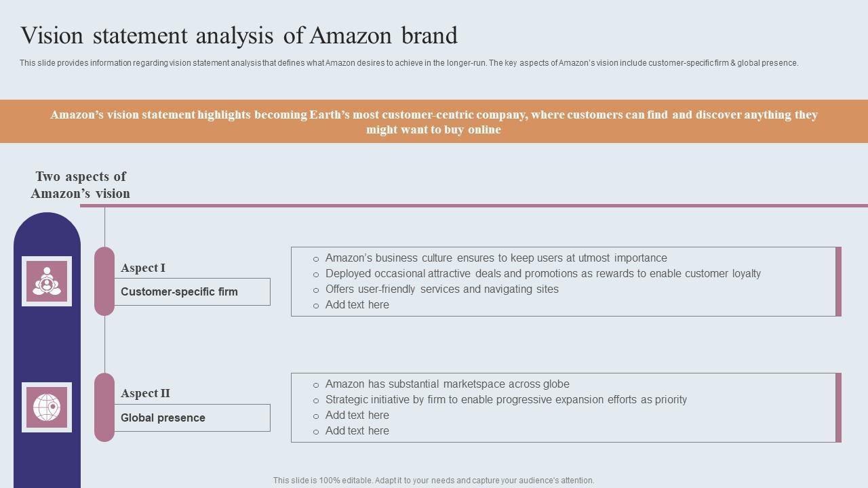This screenshot has height=488, width=868.
Task: Click the "Customer-specific firm" text box
Action: point(192,292)
